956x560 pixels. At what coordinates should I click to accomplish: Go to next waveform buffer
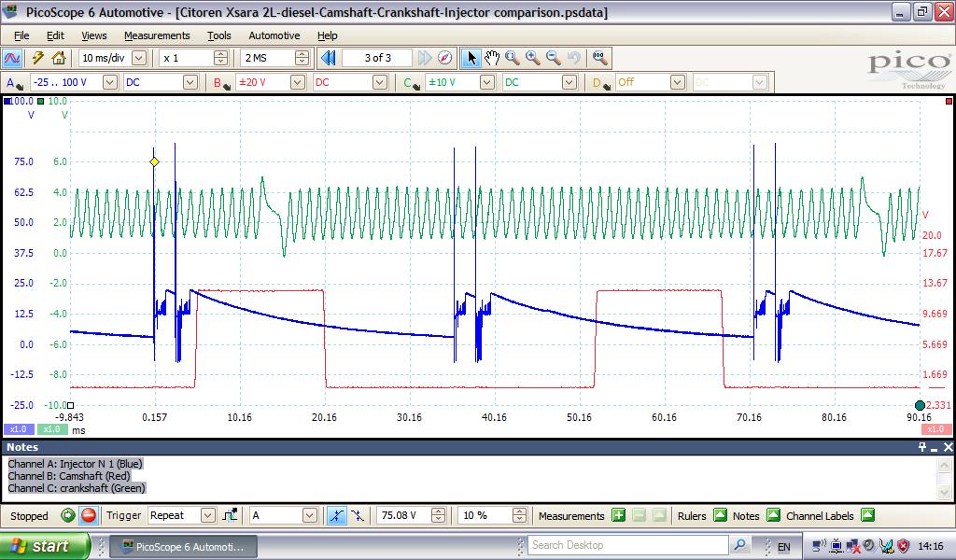point(425,58)
